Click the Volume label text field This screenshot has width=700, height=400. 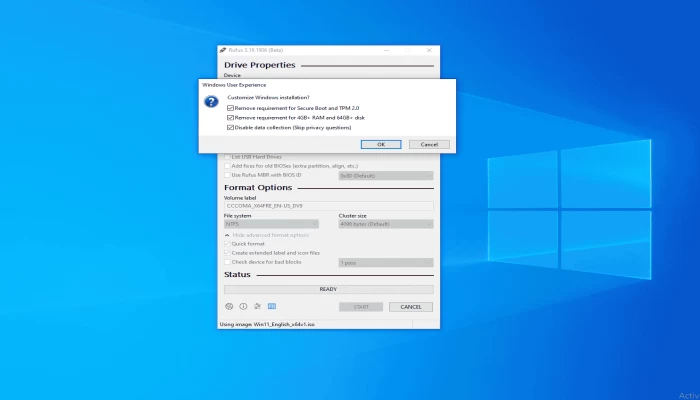[329, 206]
